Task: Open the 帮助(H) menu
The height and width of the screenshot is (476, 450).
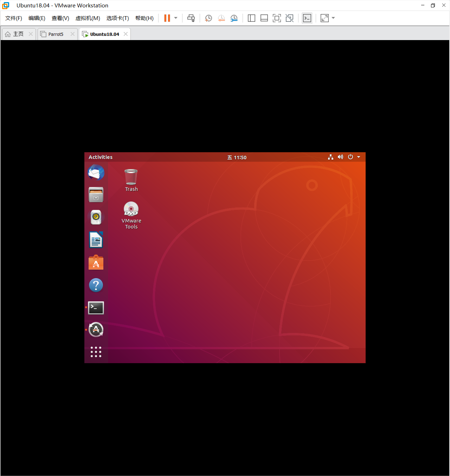Action: (x=144, y=18)
